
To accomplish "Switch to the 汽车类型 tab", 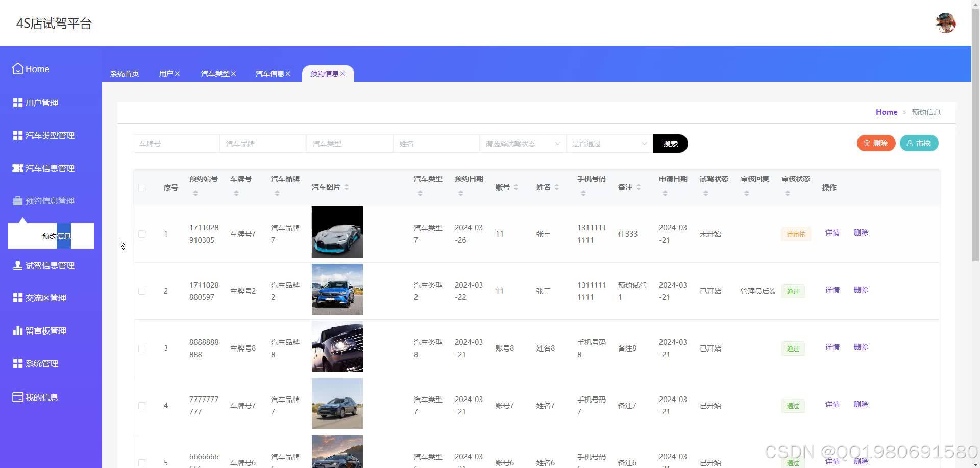I will [x=215, y=74].
